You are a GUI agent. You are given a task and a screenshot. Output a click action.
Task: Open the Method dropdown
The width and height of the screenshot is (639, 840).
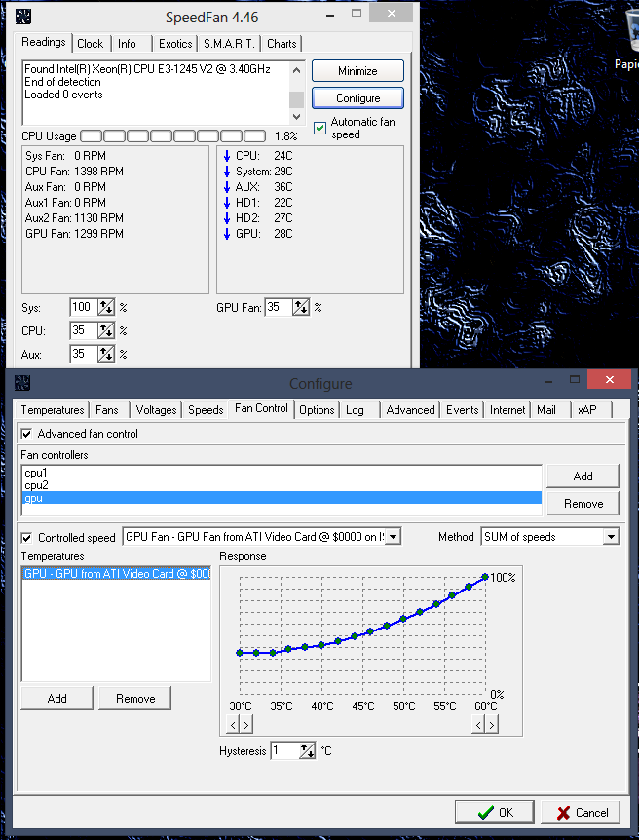[x=611, y=537]
